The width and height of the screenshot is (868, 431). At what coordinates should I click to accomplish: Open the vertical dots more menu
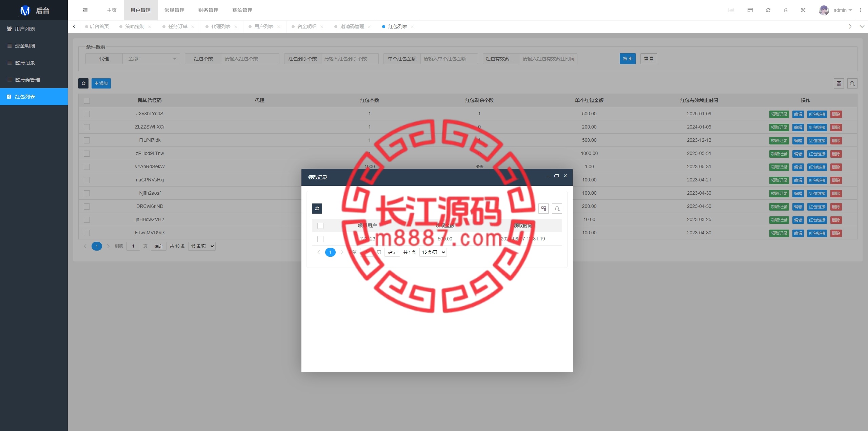click(861, 10)
